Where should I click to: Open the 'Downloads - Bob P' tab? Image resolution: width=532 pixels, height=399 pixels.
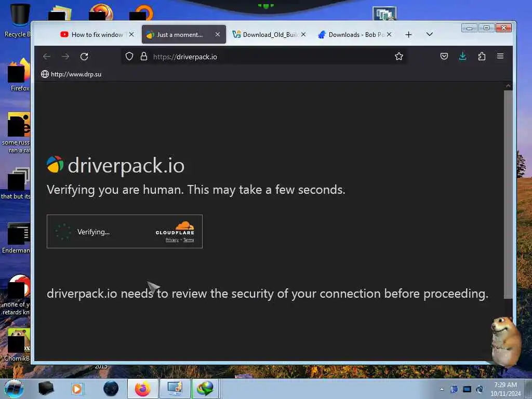click(x=354, y=35)
